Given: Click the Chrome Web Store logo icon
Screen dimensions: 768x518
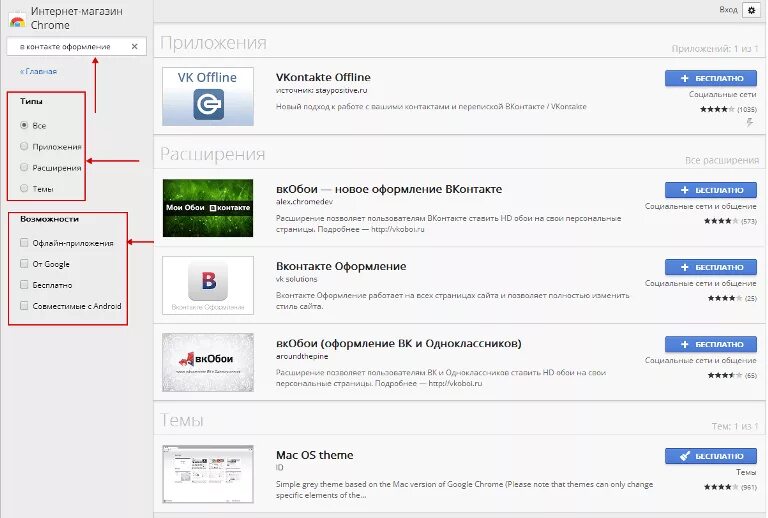Looking at the screenshot, I should click(17, 21).
